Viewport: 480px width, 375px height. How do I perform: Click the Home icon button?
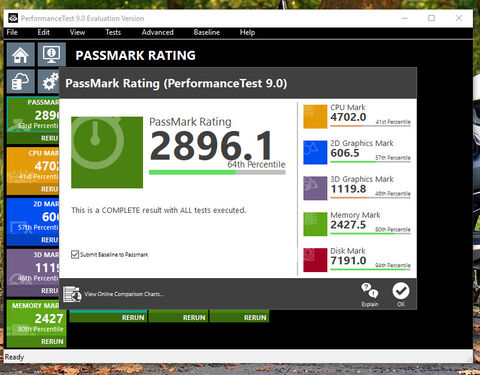tap(21, 54)
